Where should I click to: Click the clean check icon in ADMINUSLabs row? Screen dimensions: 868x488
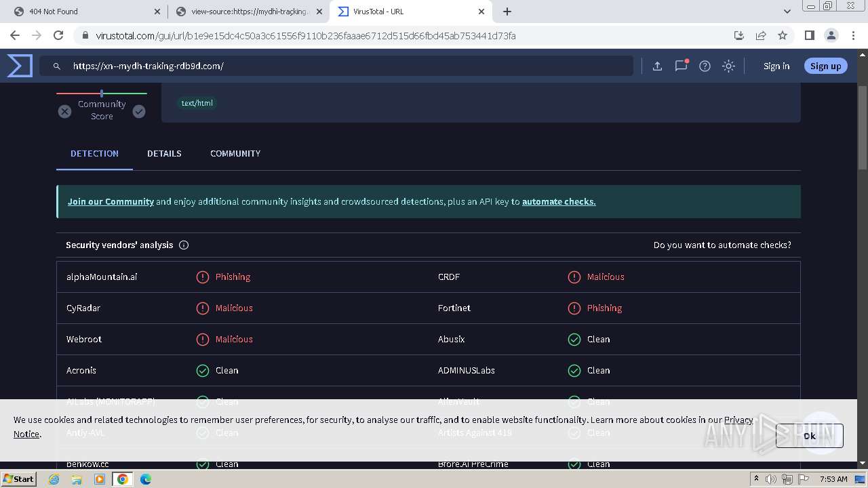tap(574, 370)
